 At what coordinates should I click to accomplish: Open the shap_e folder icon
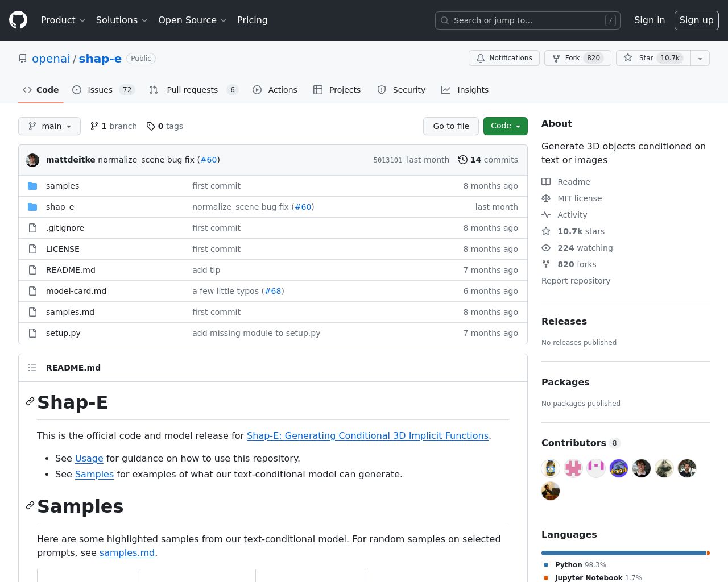tap(32, 207)
